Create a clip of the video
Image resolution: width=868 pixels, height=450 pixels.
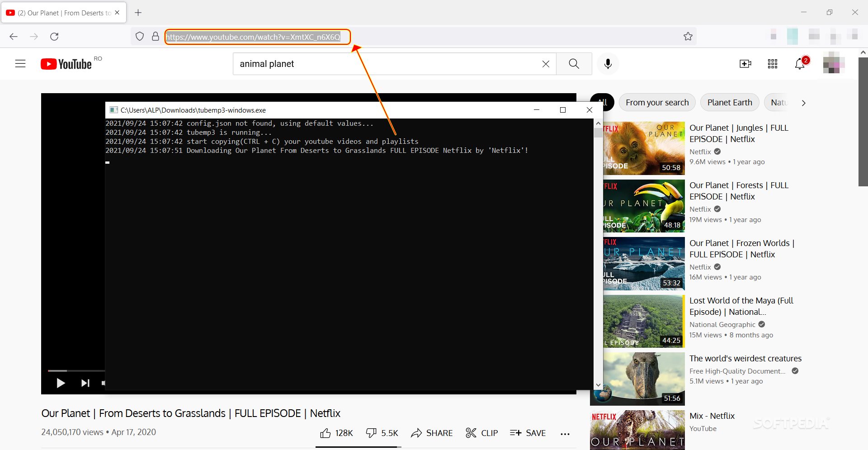(x=481, y=433)
